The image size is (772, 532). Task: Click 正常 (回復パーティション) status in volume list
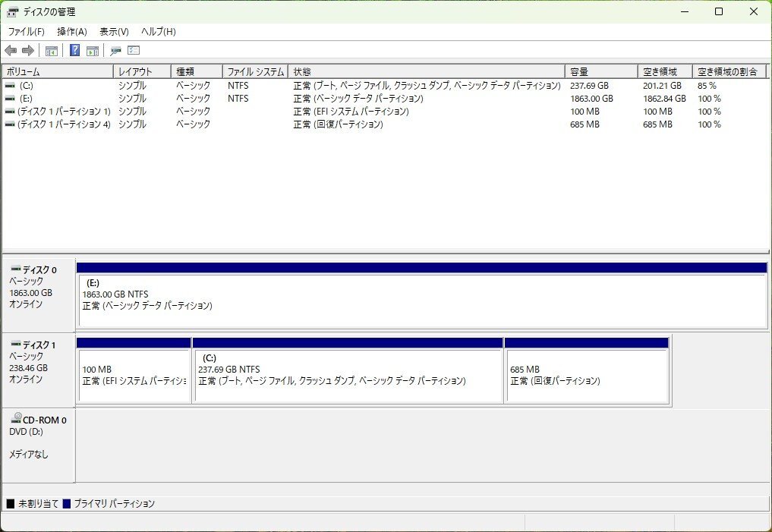click(339, 124)
